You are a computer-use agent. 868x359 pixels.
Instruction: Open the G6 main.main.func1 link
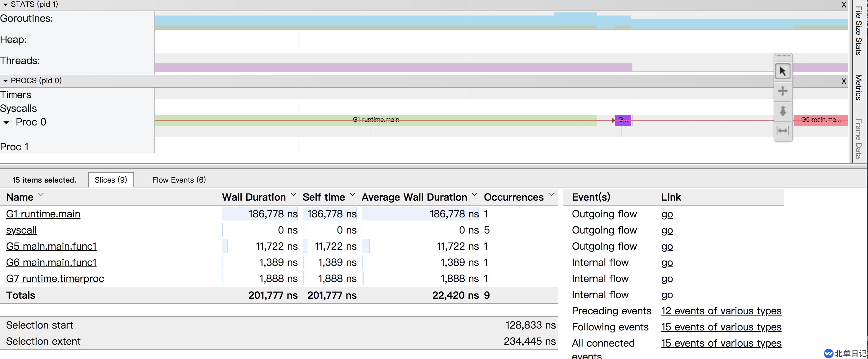(51, 262)
